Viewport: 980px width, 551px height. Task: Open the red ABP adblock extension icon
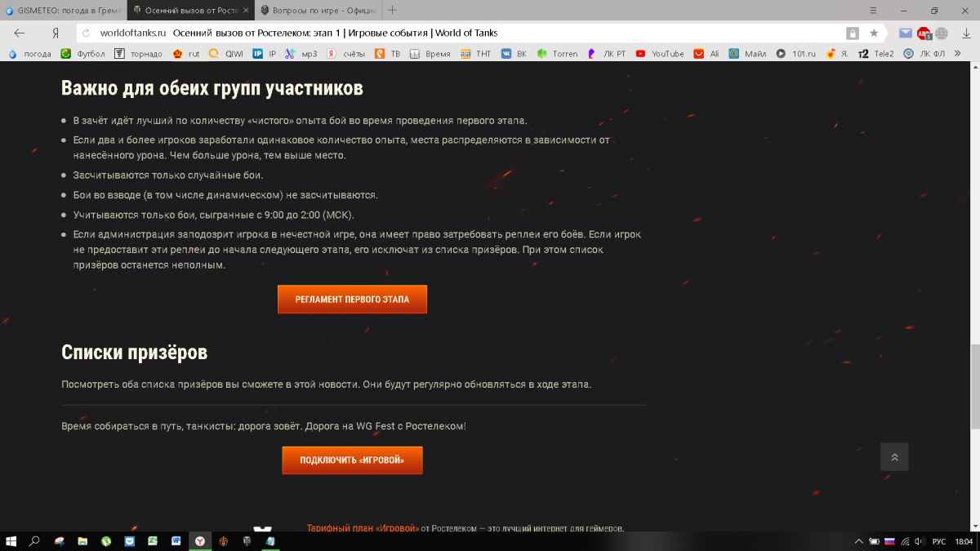pos(924,33)
